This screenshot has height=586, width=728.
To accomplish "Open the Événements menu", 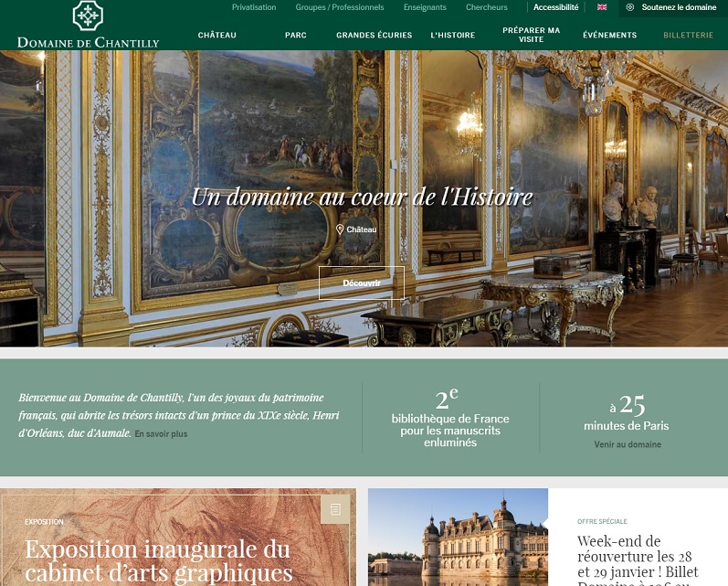I will (609, 35).
